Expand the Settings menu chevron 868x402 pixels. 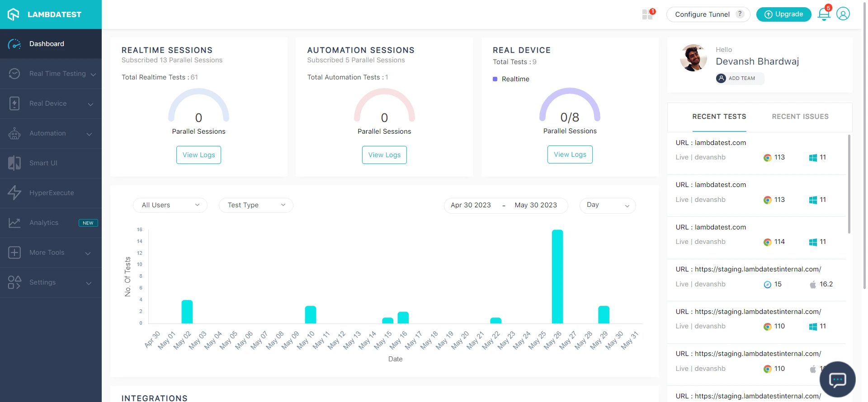point(89,283)
